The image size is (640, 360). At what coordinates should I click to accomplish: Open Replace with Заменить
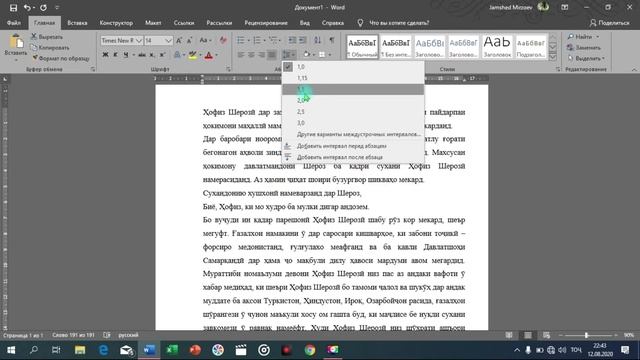pyautogui.click(x=584, y=47)
